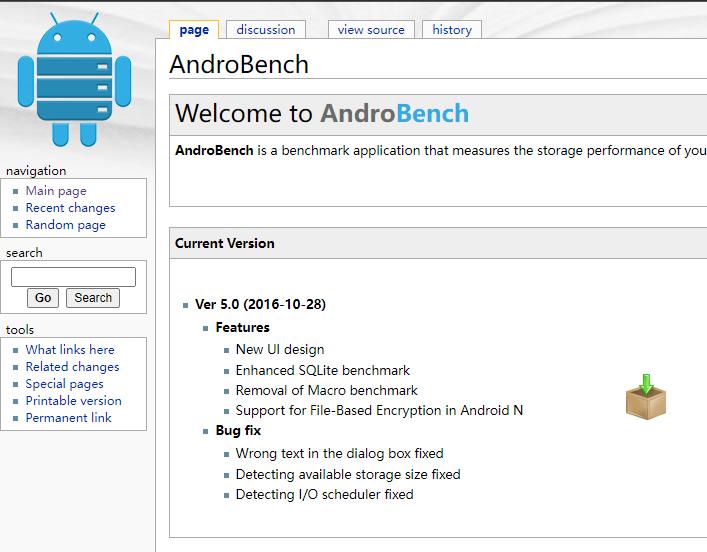Select the page tab
The image size is (707, 552).
(x=194, y=30)
